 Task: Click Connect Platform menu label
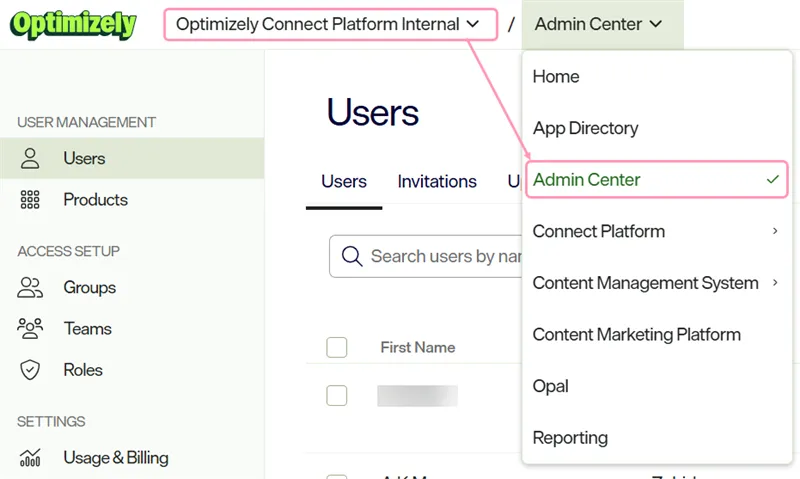[598, 231]
